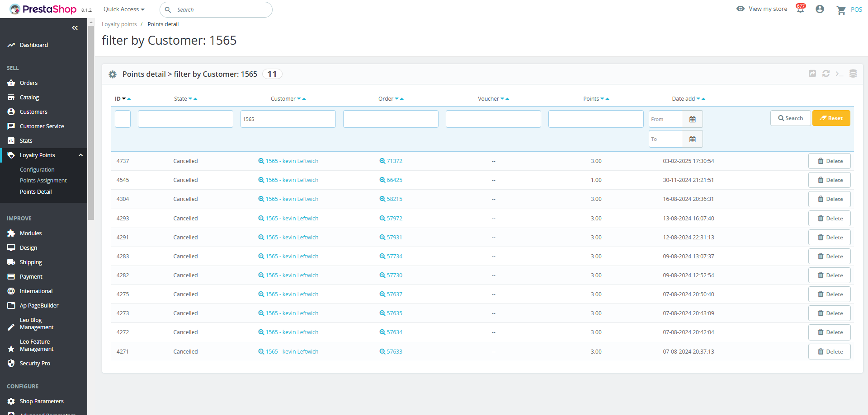
Task: Click the PrestaShop logo
Action: click(43, 9)
